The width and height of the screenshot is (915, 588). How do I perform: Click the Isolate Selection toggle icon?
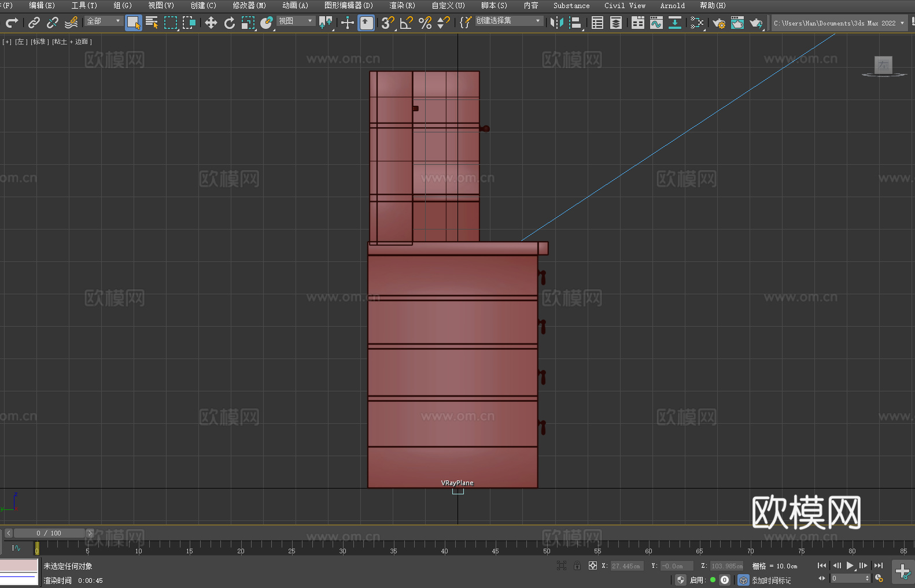click(561, 565)
